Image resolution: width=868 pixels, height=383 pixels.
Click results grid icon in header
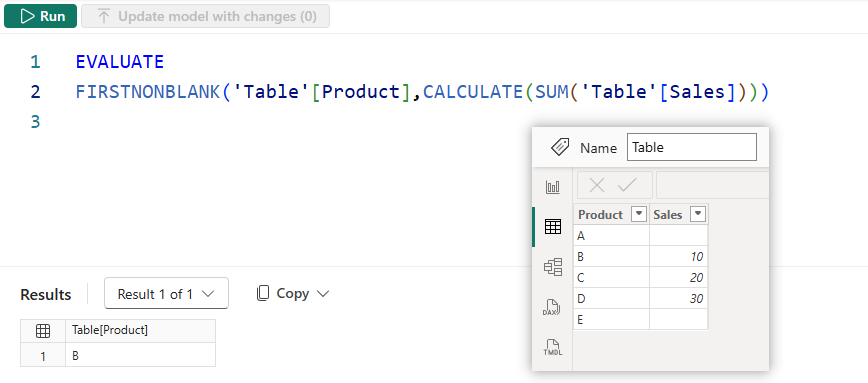tap(43, 331)
